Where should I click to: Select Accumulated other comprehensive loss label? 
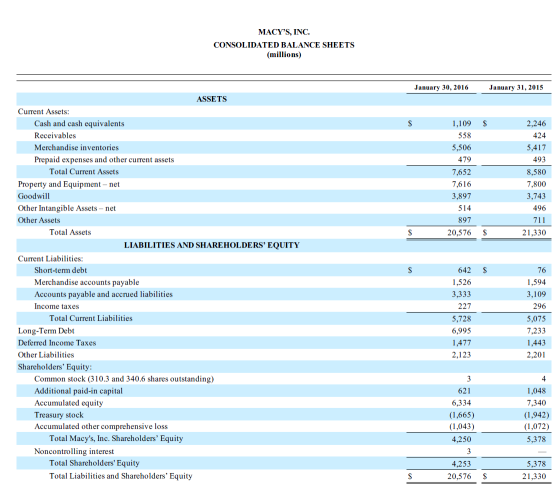point(101,426)
